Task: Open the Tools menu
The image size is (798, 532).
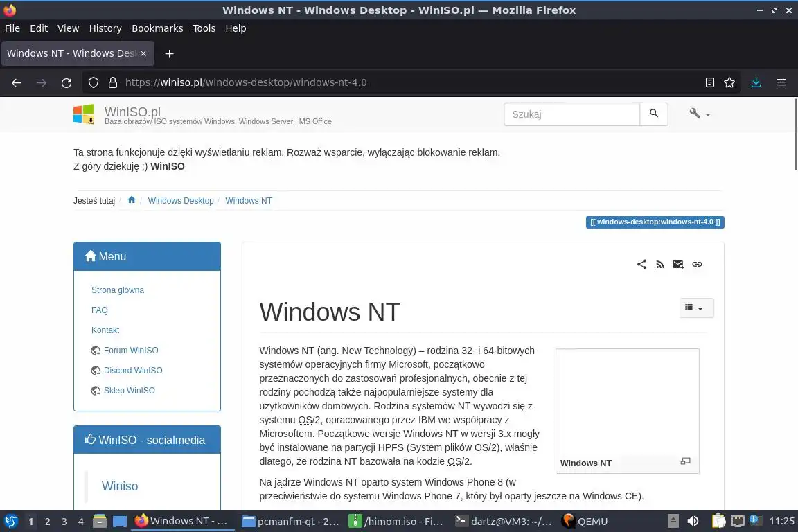Action: [204, 28]
